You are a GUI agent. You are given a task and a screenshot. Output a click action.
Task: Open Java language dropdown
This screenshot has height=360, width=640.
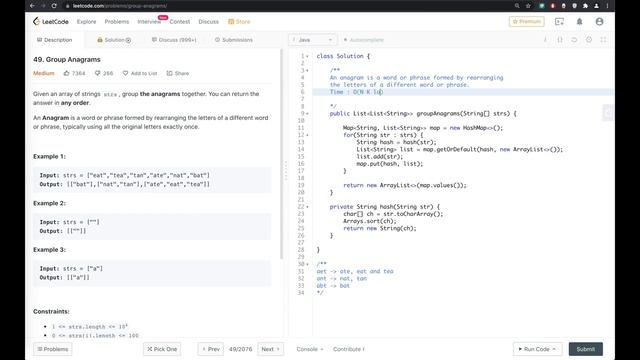click(313, 40)
